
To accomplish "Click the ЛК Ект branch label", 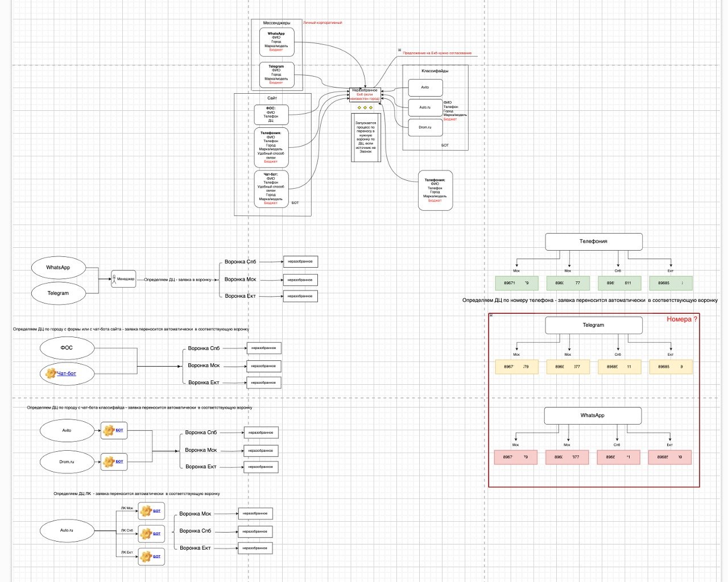I will [127, 552].
